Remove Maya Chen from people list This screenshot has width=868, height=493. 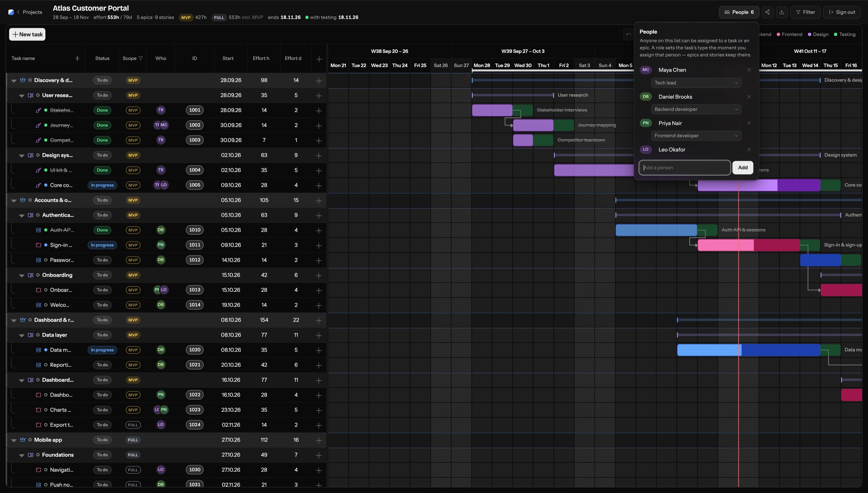(x=749, y=70)
